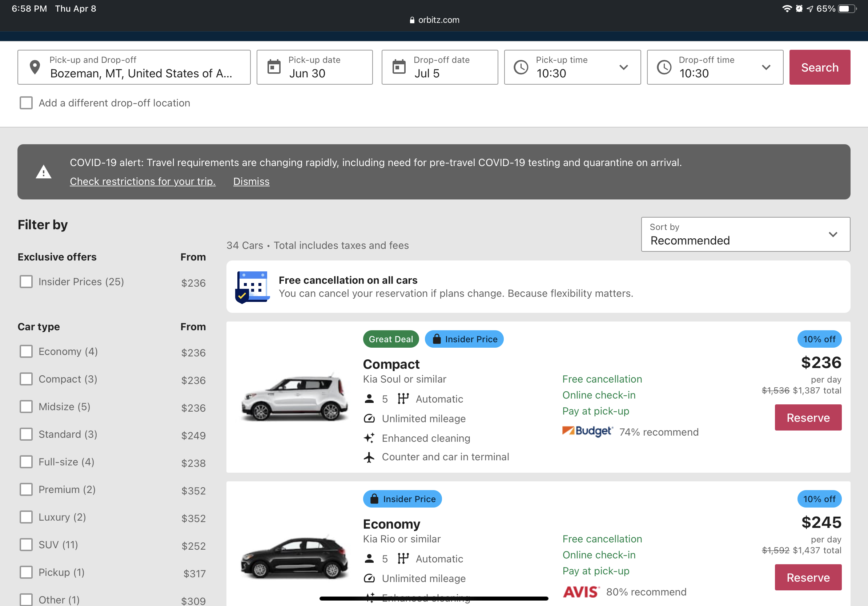The image size is (868, 606).
Task: Open the Sort by Recommended dropdown
Action: coord(745,234)
